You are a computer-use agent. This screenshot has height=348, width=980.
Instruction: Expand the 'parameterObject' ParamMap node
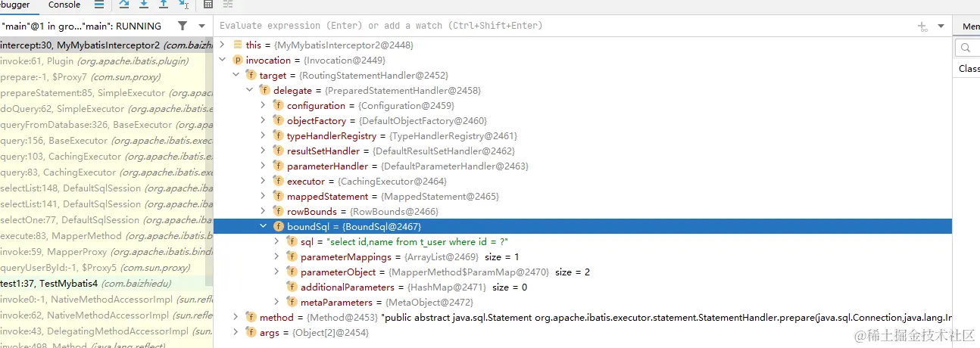[276, 272]
